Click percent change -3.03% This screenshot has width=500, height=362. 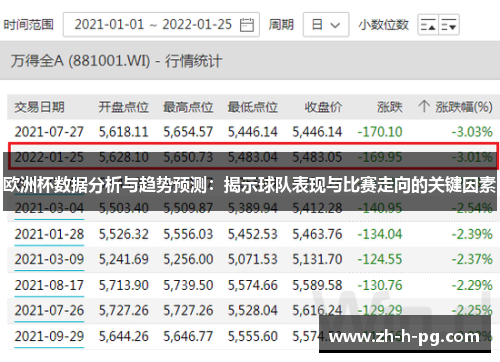[x=472, y=132]
